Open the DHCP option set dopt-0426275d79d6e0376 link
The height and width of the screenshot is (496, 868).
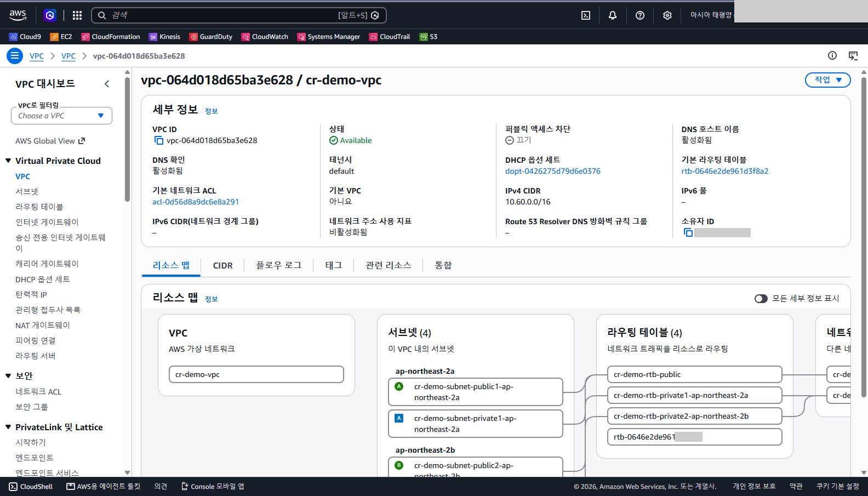pyautogui.click(x=553, y=171)
